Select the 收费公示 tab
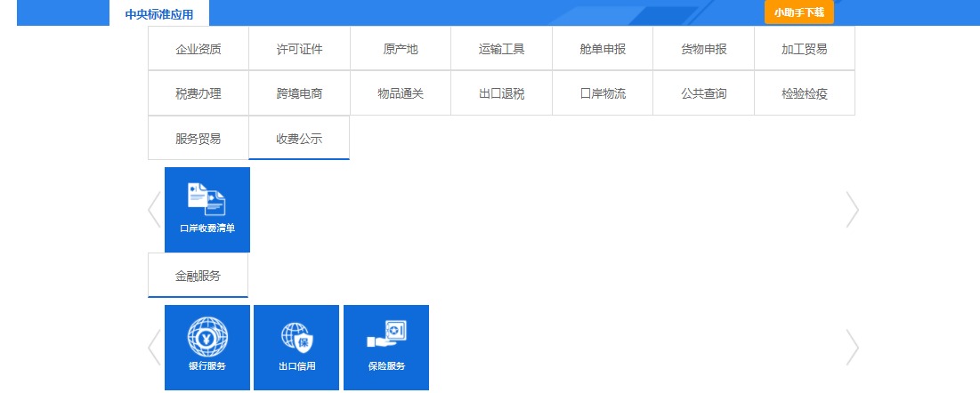This screenshot has height=393, width=980. tap(299, 138)
